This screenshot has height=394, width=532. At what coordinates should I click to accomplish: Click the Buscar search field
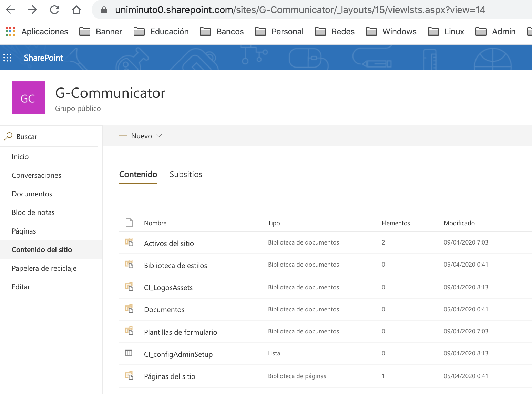(x=51, y=137)
